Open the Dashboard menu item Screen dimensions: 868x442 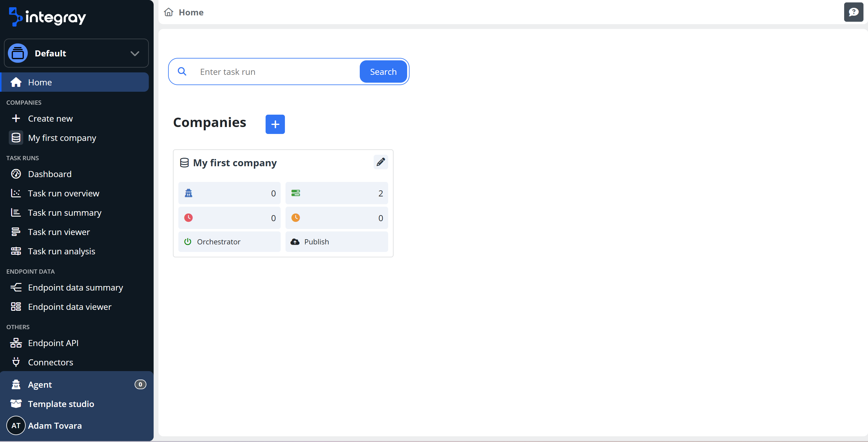pos(49,174)
